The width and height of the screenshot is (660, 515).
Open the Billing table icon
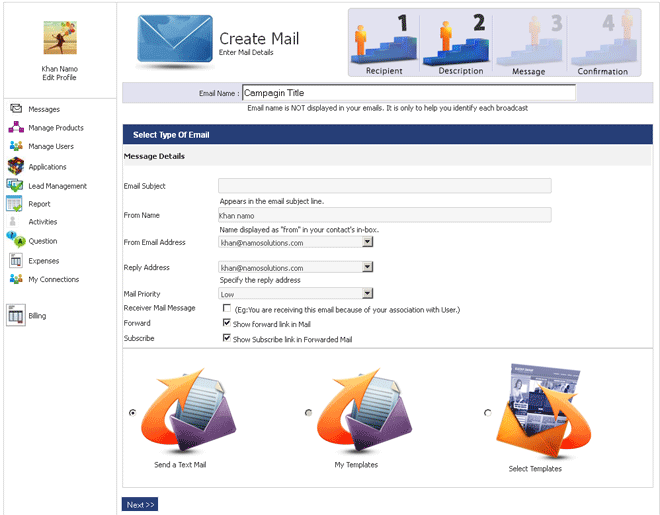(16, 315)
